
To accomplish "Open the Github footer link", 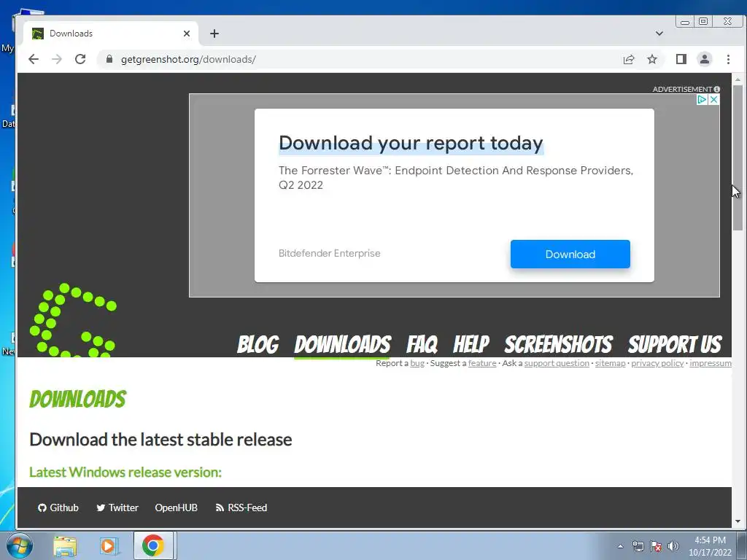I will tap(58, 507).
